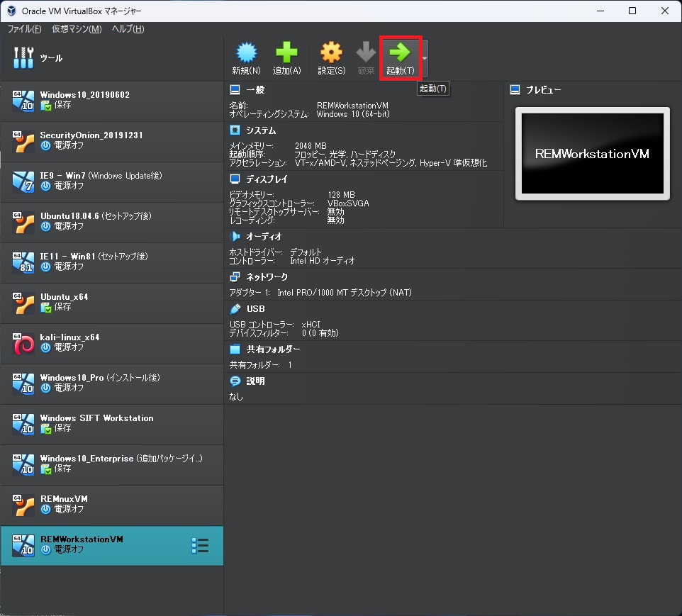Click the ディスプレイ section header
Screen dimensions: 682x616
click(x=267, y=179)
